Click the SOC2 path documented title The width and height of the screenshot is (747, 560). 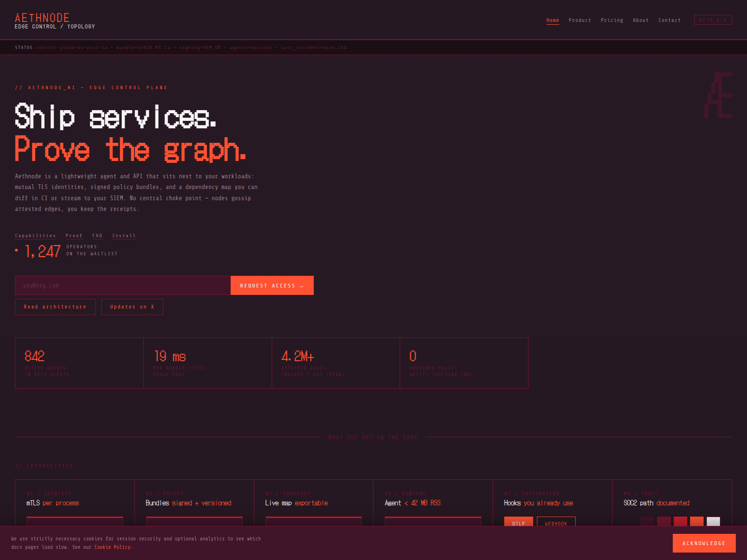coord(656,503)
